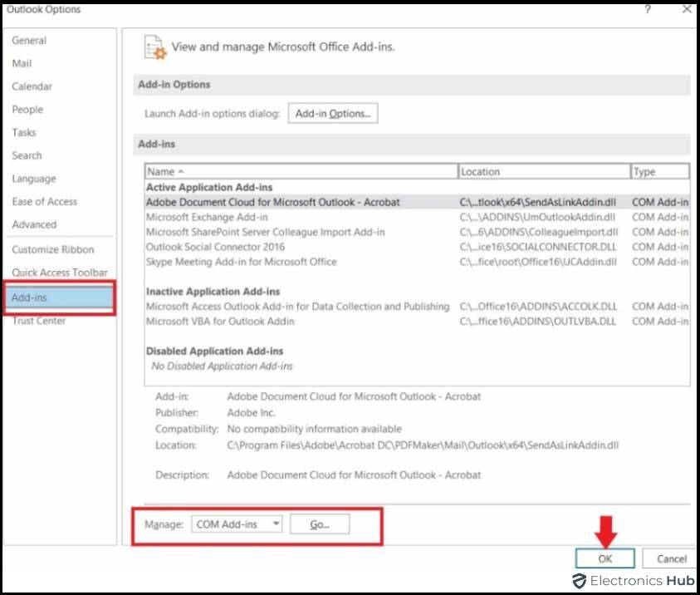This screenshot has height=595, width=700.
Task: Select the Advanced category in sidebar
Action: tap(35, 224)
